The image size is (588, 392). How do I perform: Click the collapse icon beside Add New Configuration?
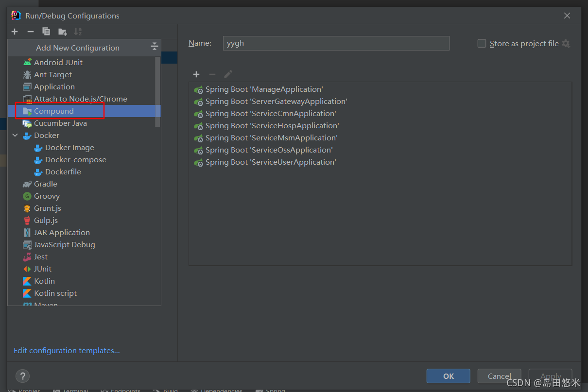(154, 47)
